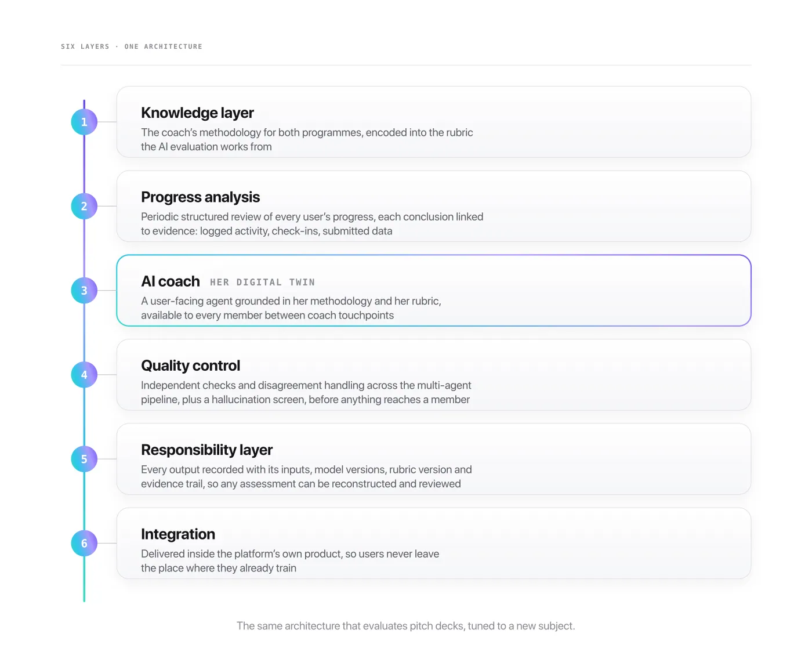Click the number 6 timeline badge

[x=84, y=544]
